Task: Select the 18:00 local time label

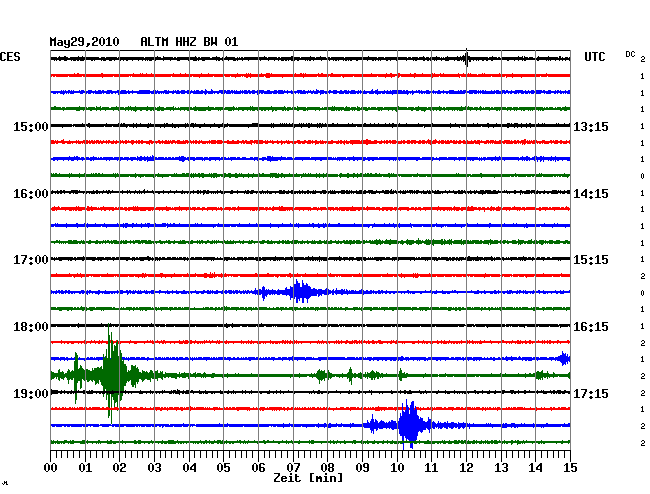Action: click(31, 327)
